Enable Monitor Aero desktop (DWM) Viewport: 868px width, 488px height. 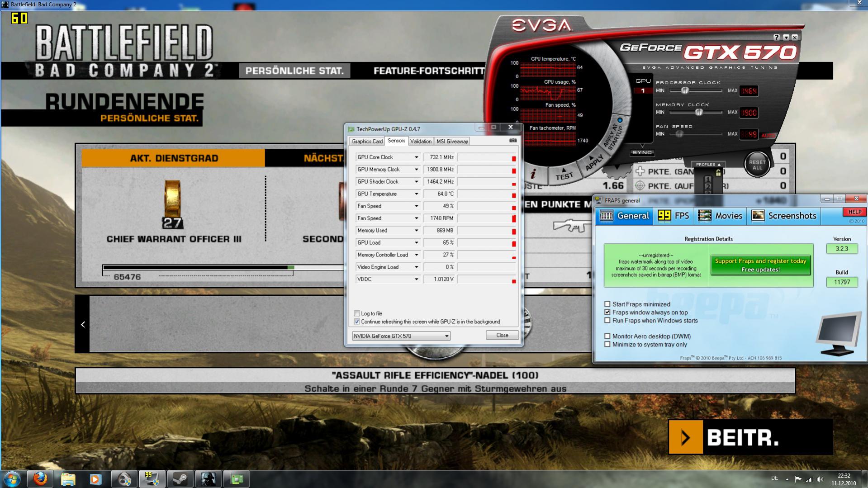tap(607, 336)
